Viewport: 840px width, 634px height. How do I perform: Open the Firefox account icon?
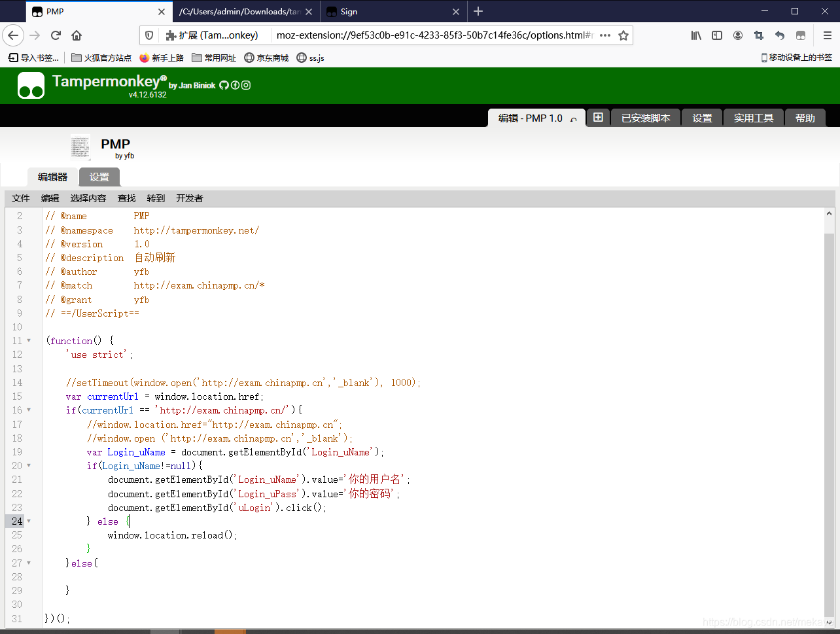coord(738,35)
